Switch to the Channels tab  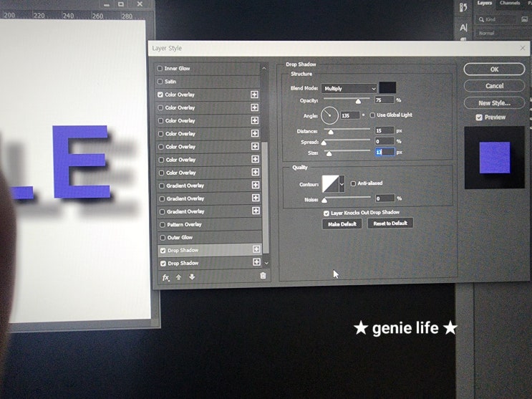click(510, 3)
